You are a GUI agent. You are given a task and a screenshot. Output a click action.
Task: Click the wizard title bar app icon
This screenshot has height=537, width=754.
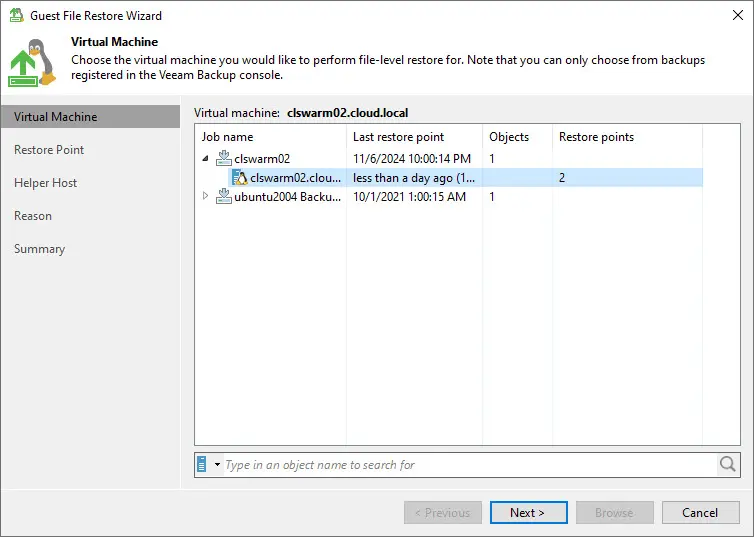pos(16,15)
